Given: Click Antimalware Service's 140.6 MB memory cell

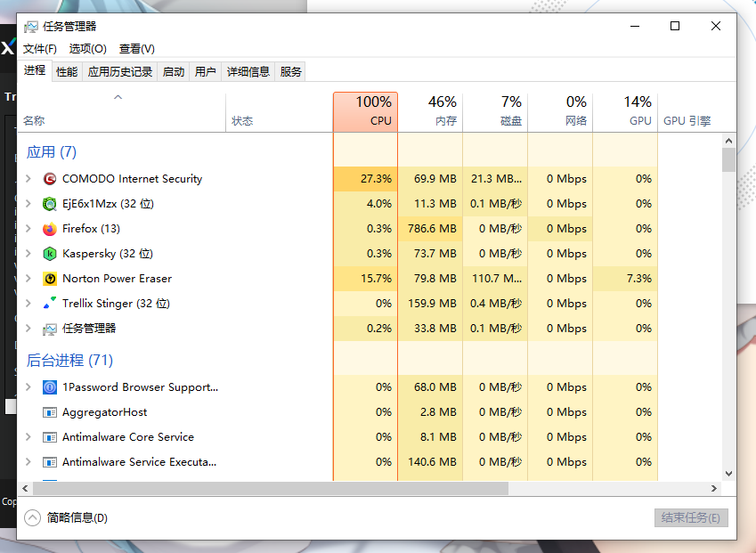Looking at the screenshot, I should pos(430,462).
